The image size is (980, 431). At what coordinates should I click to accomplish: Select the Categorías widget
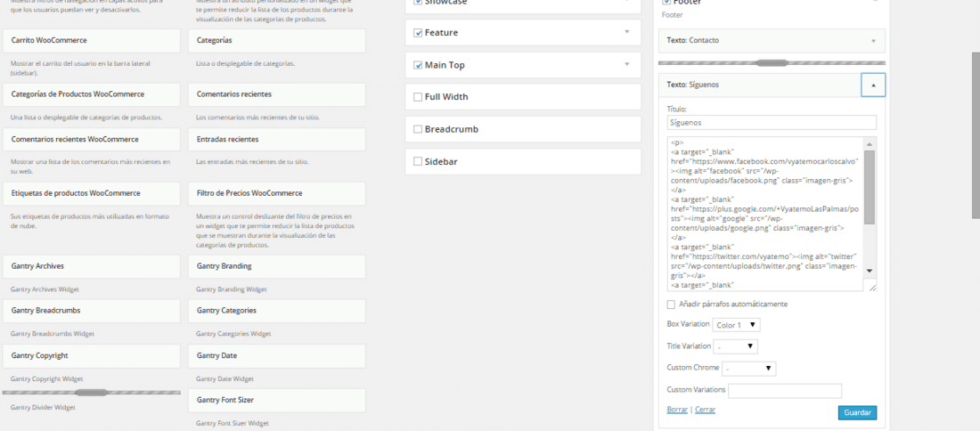(277, 41)
